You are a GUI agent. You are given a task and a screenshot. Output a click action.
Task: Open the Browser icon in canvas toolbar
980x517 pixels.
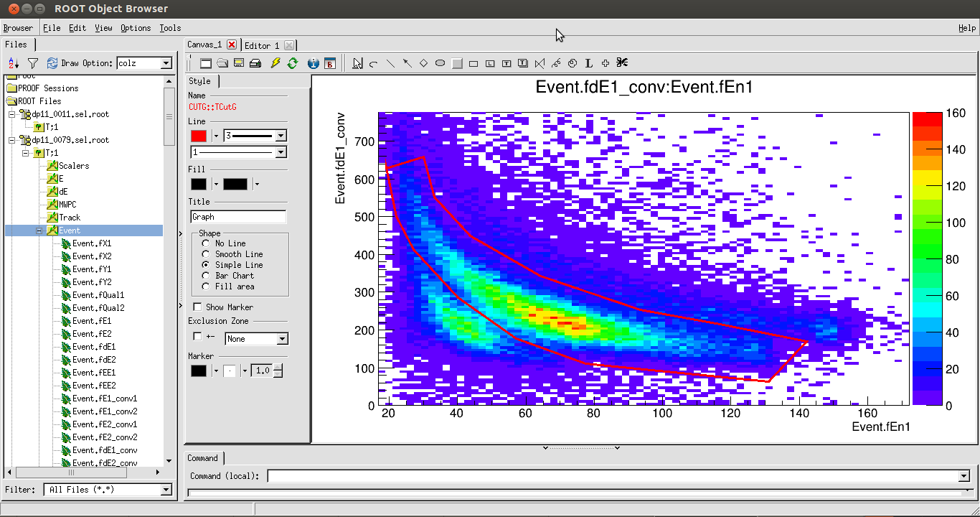point(330,63)
